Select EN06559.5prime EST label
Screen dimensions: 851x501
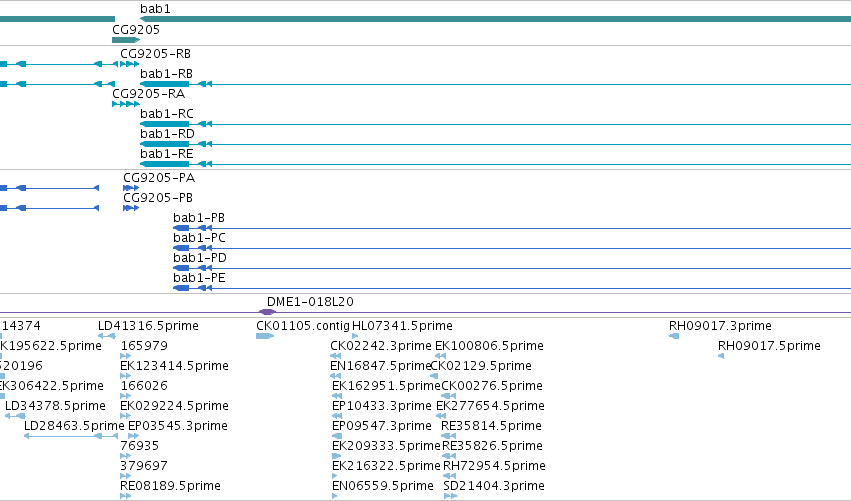point(383,486)
